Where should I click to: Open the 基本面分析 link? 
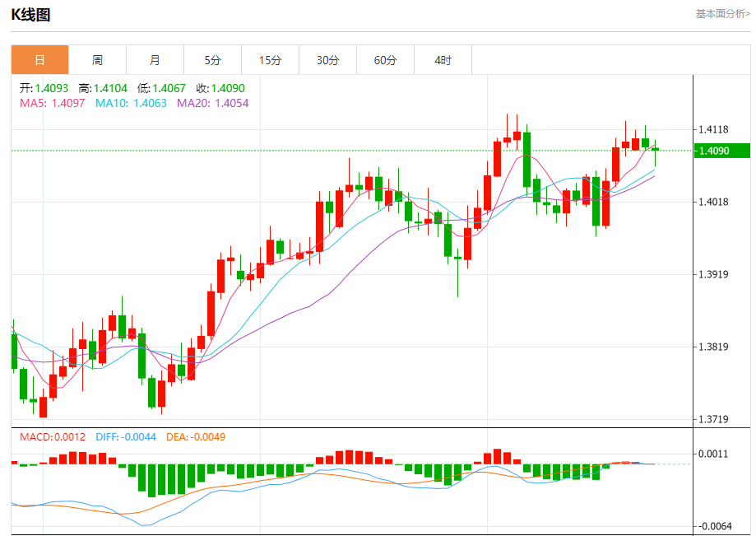point(722,13)
